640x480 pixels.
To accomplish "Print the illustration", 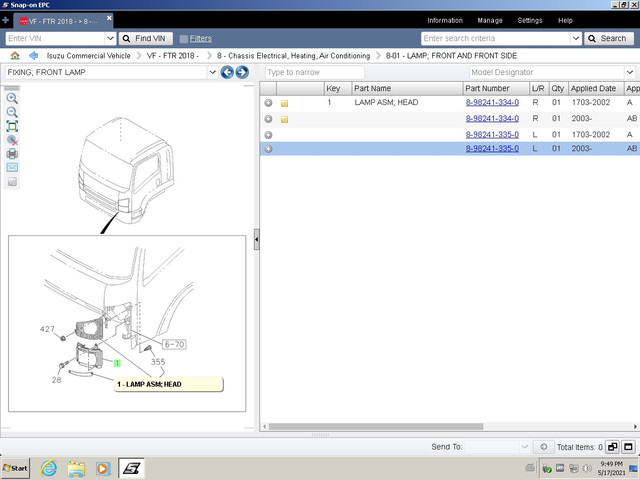I will pos(12,154).
